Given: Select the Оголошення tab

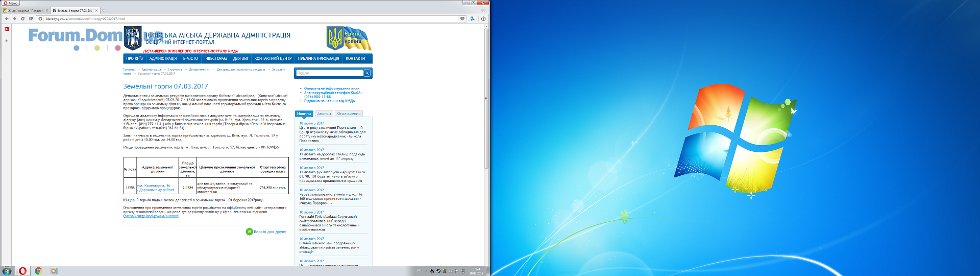Looking at the screenshot, I should 349,114.
